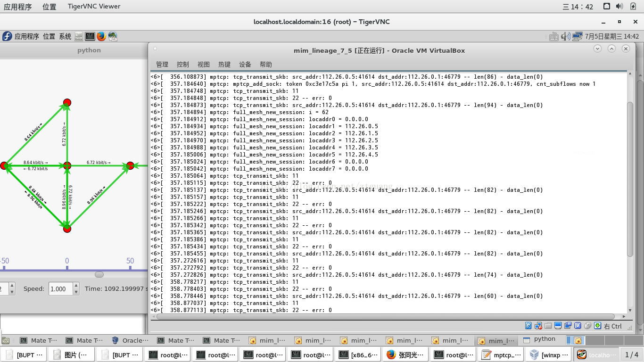Click the scroll right arrow of VirtualBox horizontal scrollbar
This screenshot has height=362, width=644.
pyautogui.click(x=624, y=317)
